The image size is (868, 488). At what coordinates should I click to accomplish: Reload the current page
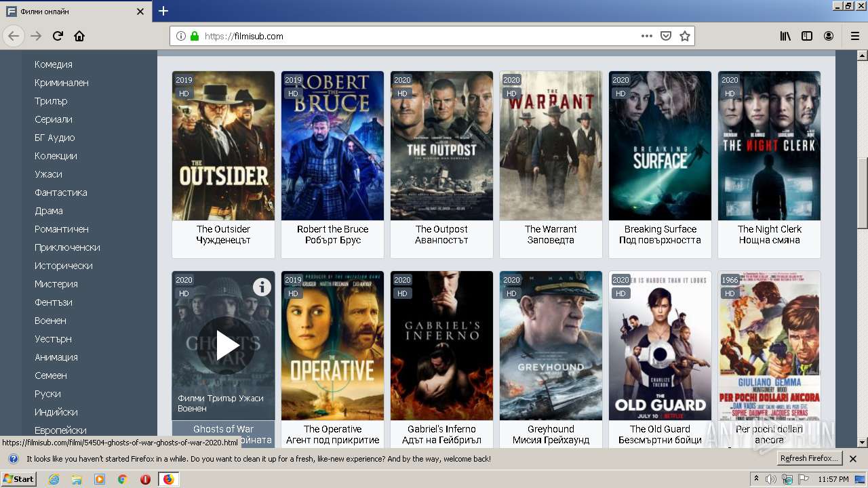58,36
